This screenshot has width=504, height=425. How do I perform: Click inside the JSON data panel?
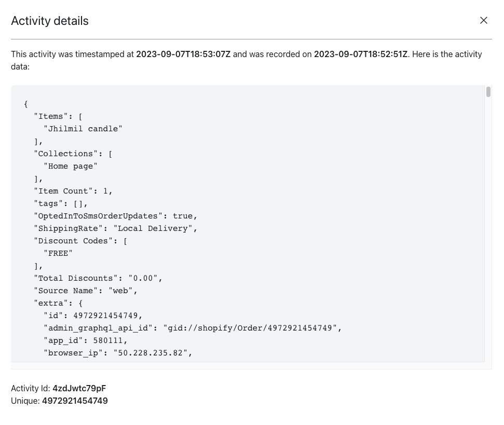[x=249, y=223]
